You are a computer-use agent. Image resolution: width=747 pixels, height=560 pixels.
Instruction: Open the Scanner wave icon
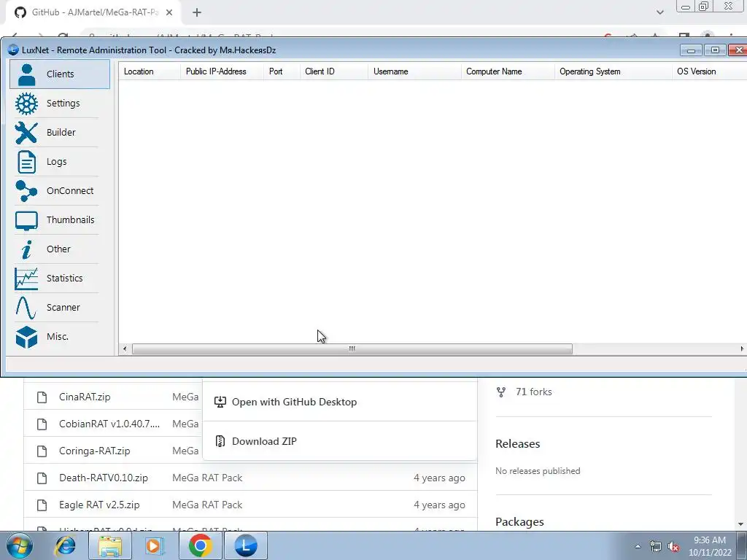tap(26, 308)
